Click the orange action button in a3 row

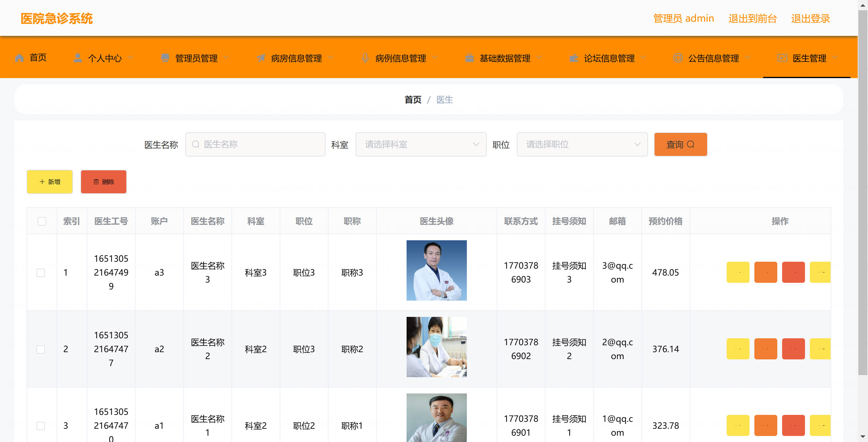click(766, 272)
